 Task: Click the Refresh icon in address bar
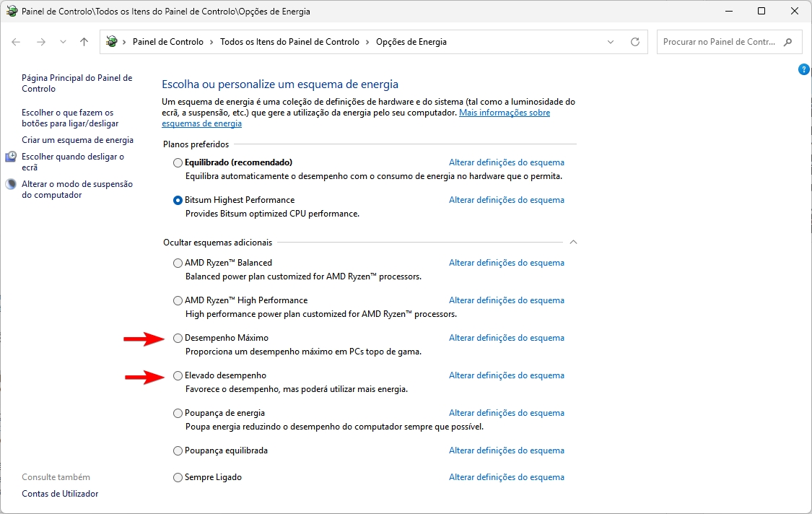click(635, 42)
